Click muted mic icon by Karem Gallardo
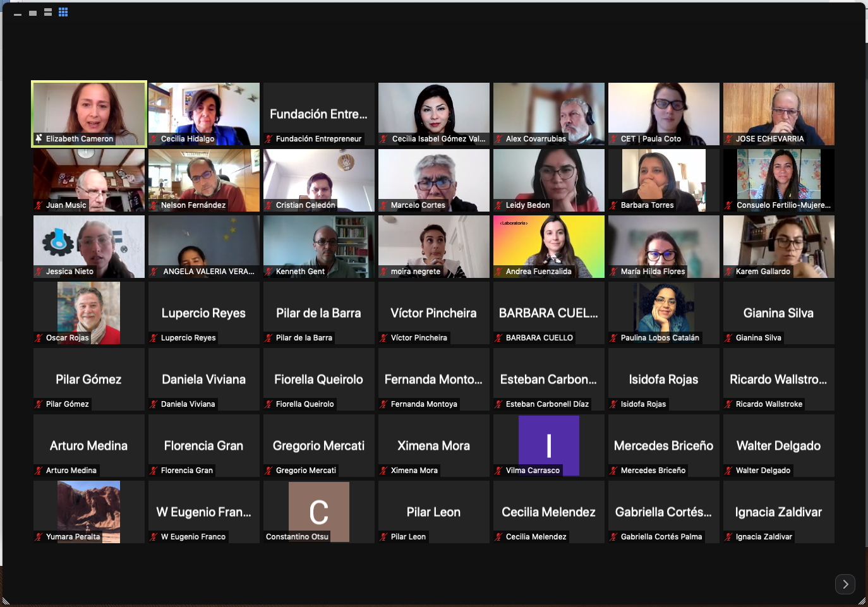 click(728, 272)
